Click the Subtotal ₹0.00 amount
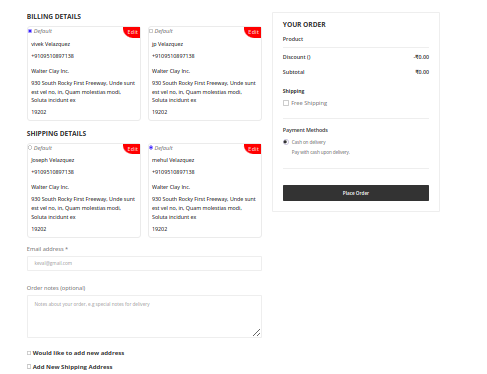Screen dimensions: 487x374 pyautogui.click(x=422, y=72)
